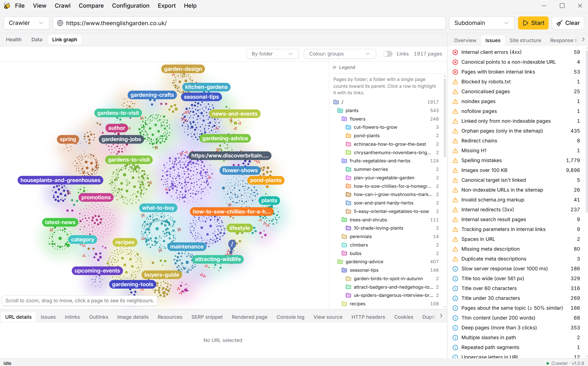Show more bottom tabs with the chevron arrow
The width and height of the screenshot is (588, 366).
point(441,316)
